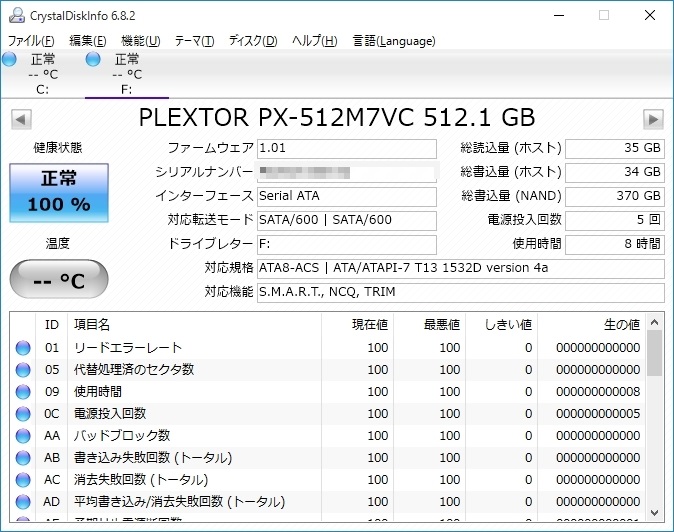
Task: Click scroll up arrow of SMART list
Action: [x=654, y=322]
